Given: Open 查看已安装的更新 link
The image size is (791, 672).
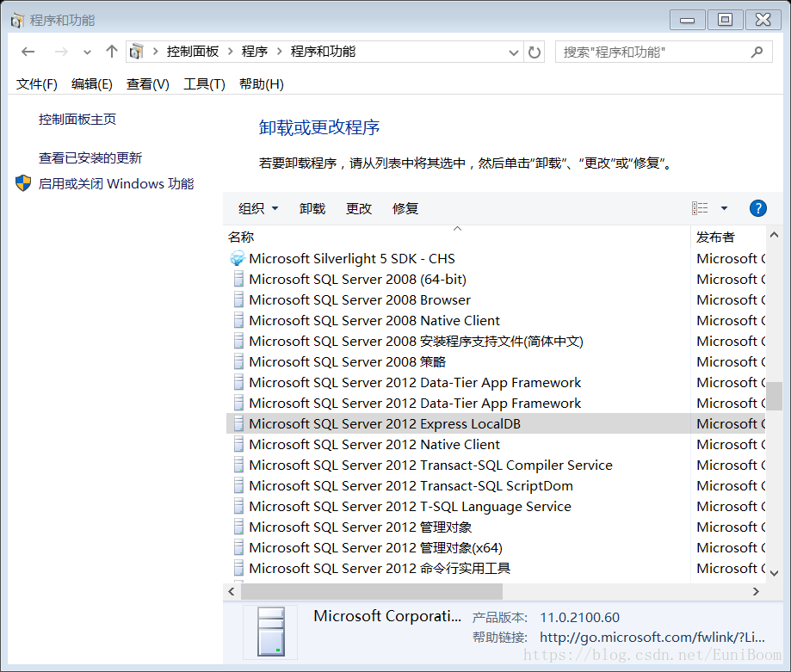Looking at the screenshot, I should tap(90, 158).
